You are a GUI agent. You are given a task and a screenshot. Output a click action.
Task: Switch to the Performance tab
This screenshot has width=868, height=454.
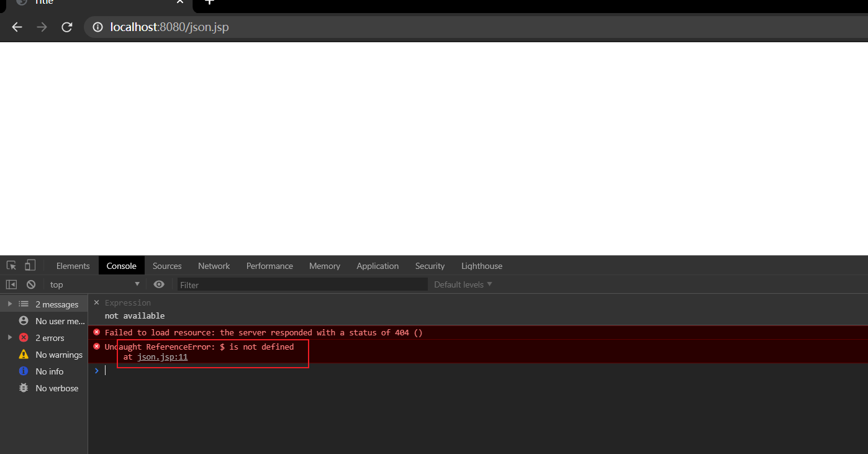(x=269, y=266)
